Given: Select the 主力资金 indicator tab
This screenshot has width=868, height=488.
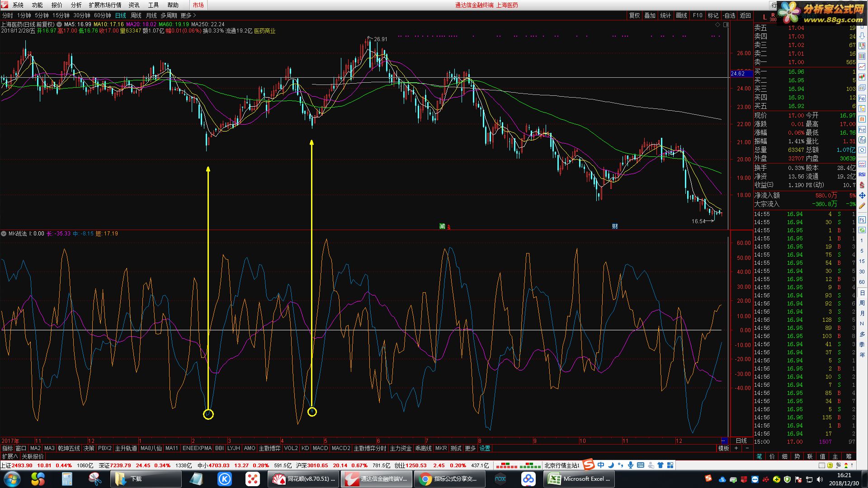Looking at the screenshot, I should click(x=401, y=448).
